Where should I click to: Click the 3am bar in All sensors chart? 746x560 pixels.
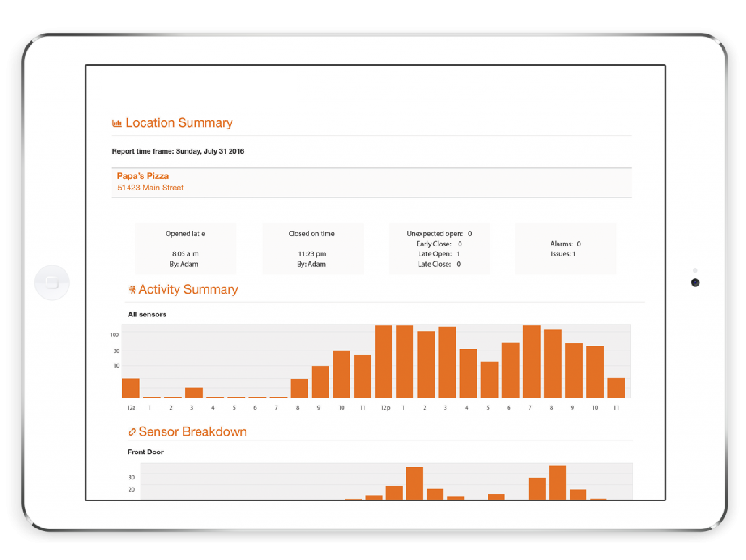[194, 393]
